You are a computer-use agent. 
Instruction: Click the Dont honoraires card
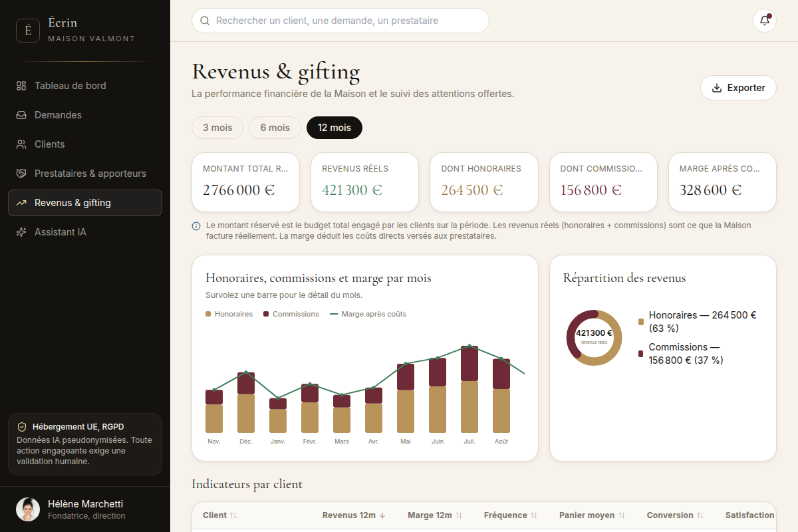[483, 182]
